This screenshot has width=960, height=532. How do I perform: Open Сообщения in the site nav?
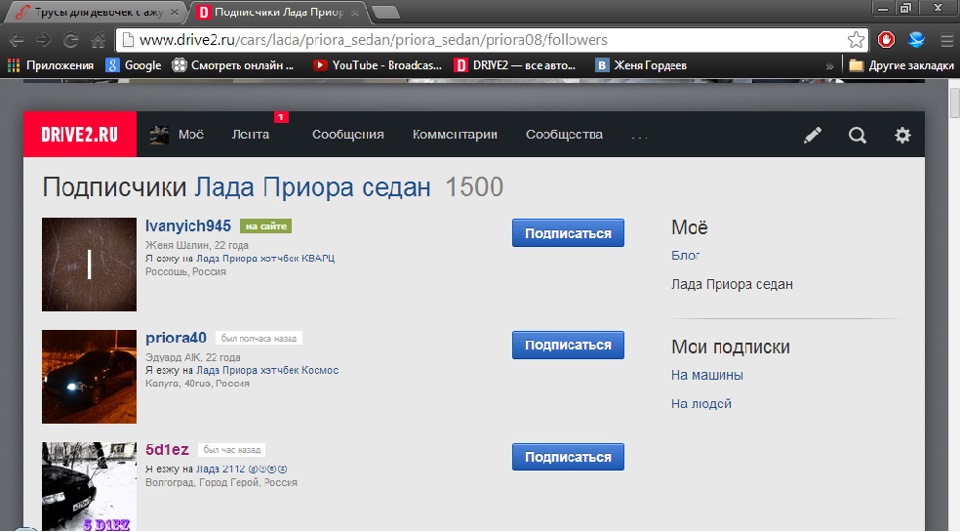[348, 135]
